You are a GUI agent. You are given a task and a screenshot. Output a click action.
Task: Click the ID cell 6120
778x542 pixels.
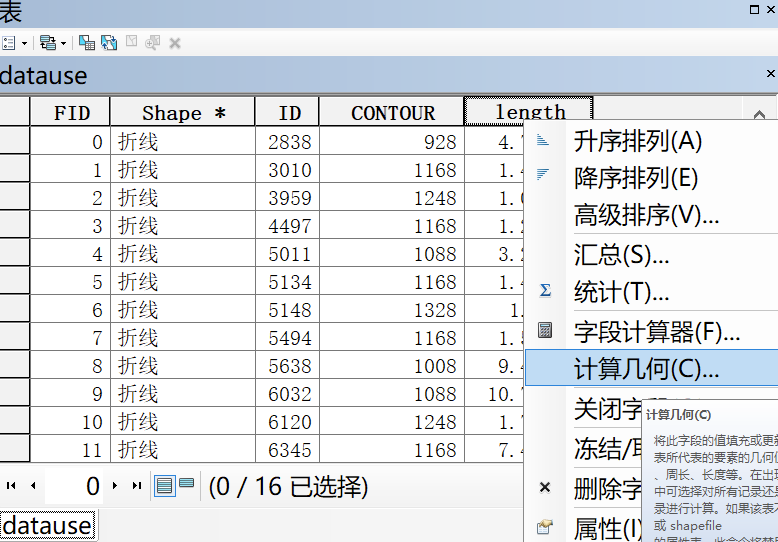[287, 421]
